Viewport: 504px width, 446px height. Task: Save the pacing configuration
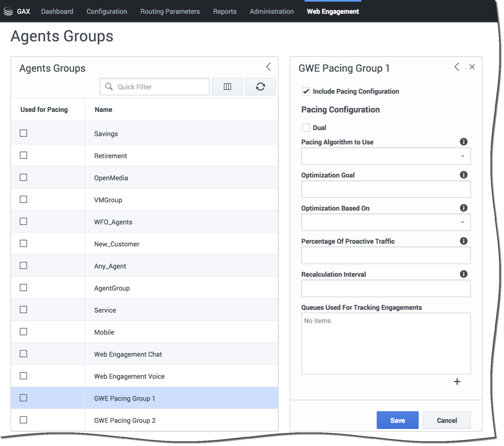397,420
